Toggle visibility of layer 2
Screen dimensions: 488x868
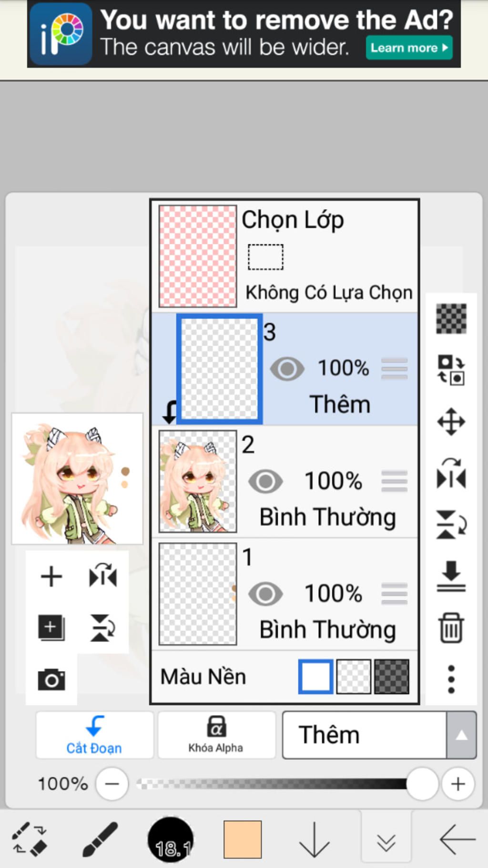(265, 481)
